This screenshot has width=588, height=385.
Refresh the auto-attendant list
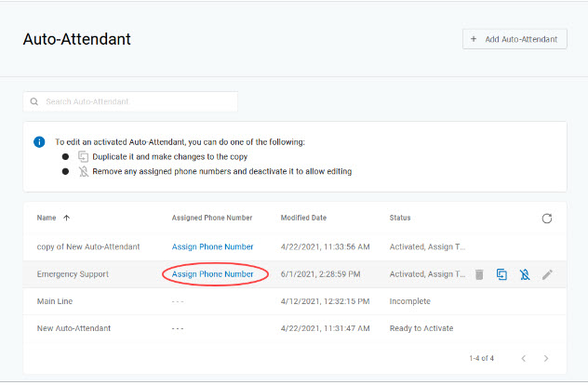(x=547, y=219)
